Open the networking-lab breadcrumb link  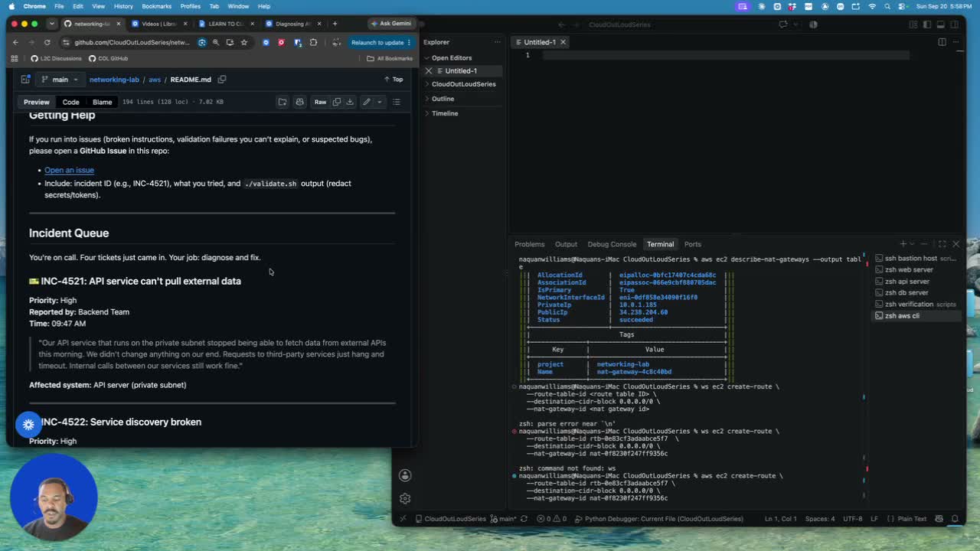[x=114, y=80]
